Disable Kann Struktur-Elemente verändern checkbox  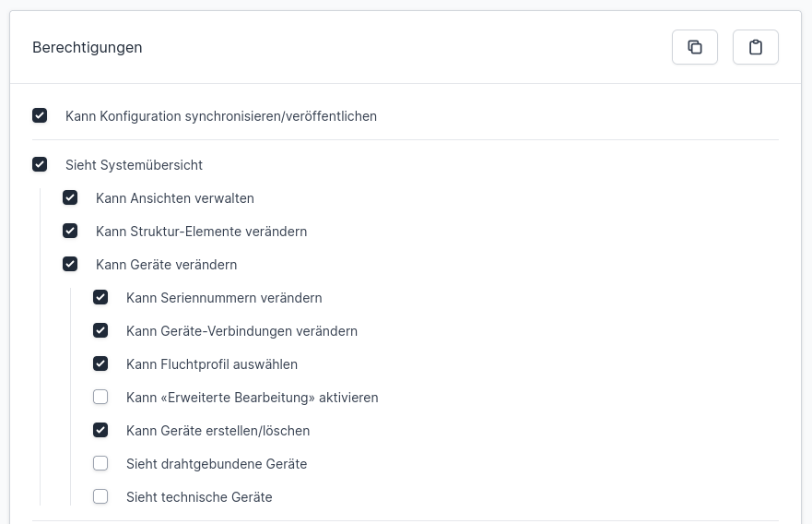pos(70,231)
